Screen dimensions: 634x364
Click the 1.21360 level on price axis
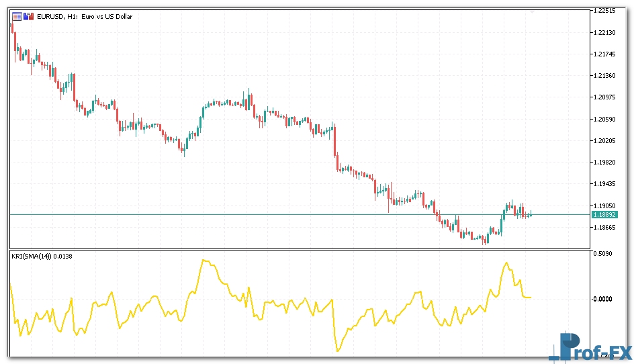tap(604, 75)
